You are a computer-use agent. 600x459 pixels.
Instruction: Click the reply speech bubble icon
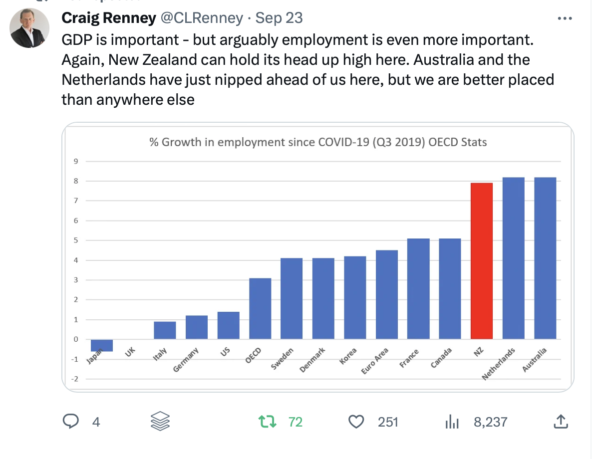pos(70,422)
